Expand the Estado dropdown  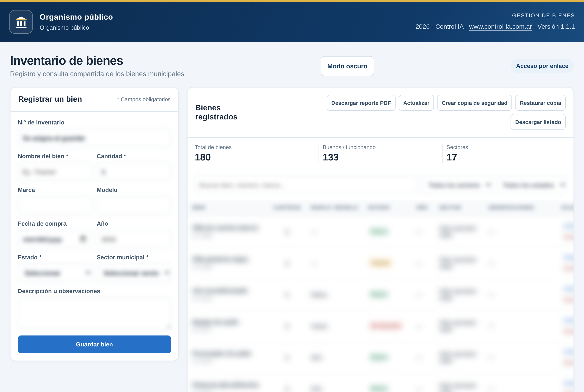(x=55, y=273)
